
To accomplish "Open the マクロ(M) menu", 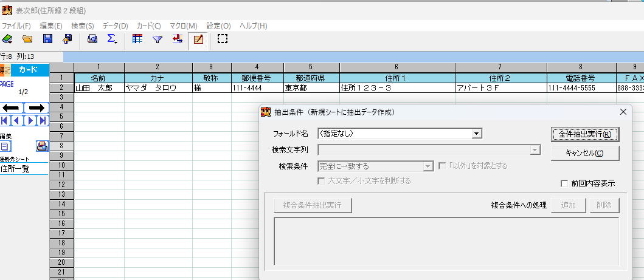I will [183, 26].
